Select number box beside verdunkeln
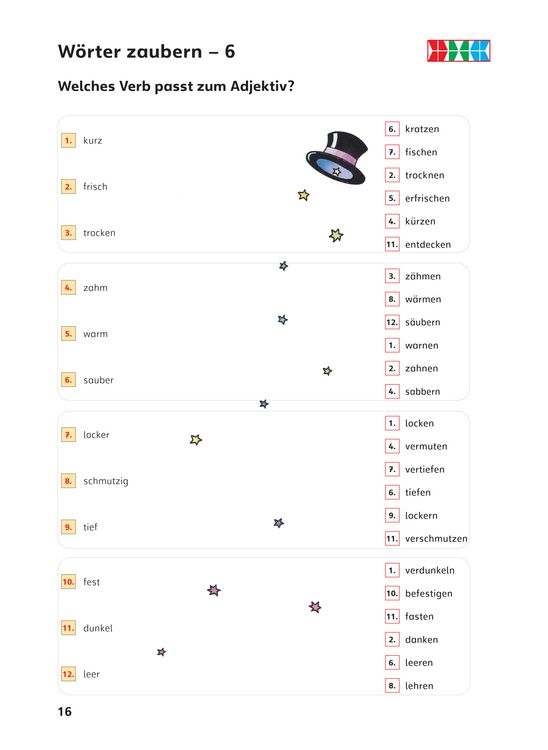This screenshot has width=548, height=750. tap(392, 570)
